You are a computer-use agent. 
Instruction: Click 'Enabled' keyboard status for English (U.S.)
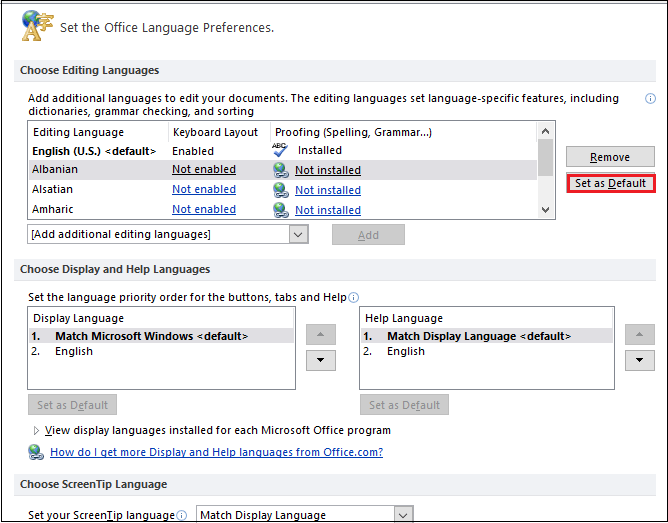[x=193, y=151]
